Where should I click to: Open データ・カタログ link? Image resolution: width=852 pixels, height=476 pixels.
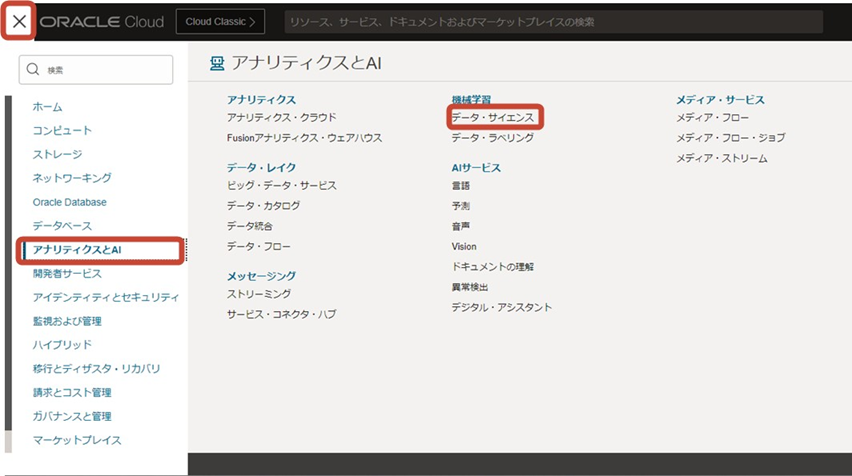pos(264,206)
